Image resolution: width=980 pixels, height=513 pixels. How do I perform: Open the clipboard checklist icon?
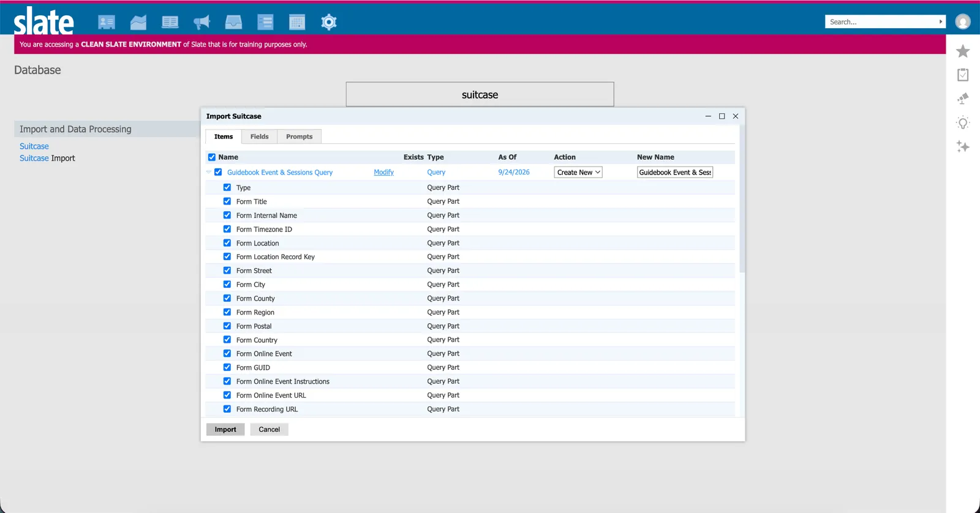pos(963,75)
